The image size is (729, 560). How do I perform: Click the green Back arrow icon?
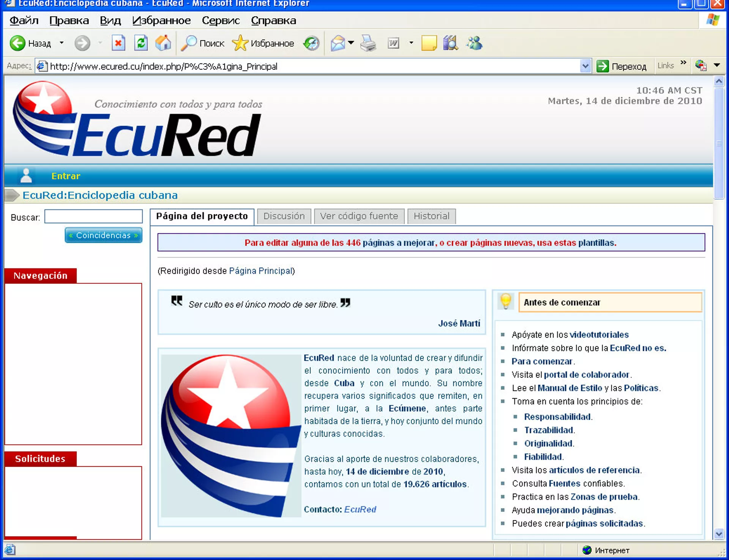pyautogui.click(x=17, y=43)
